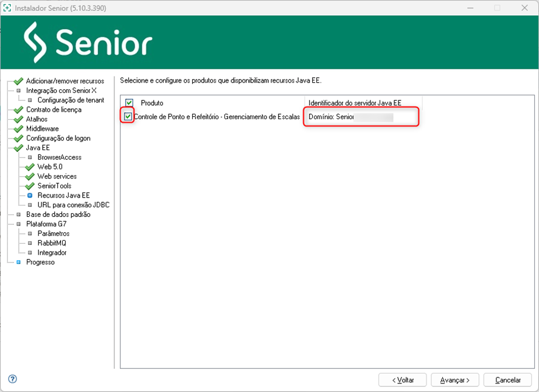Click the green checkmark beside Web services
Screen dimensions: 539x392
click(30, 177)
